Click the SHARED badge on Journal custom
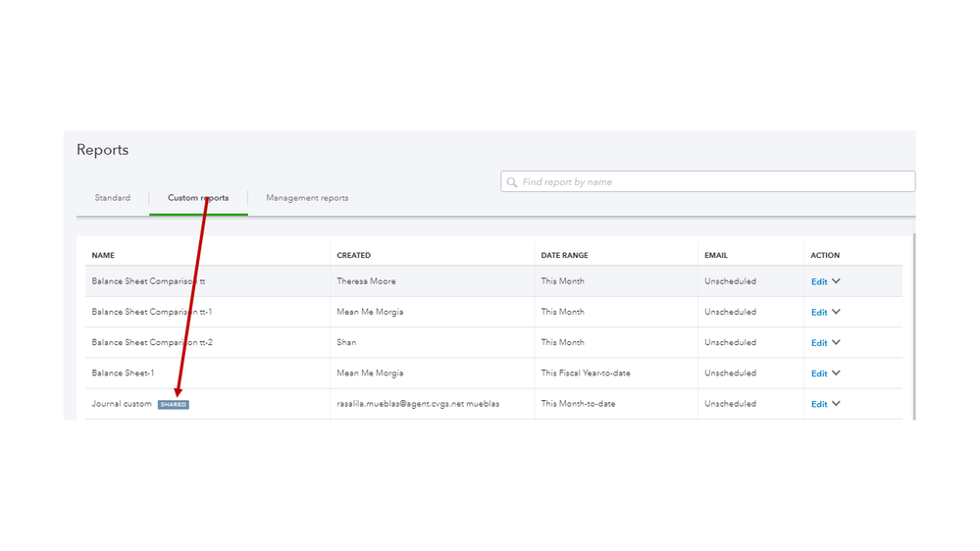 pyautogui.click(x=174, y=404)
